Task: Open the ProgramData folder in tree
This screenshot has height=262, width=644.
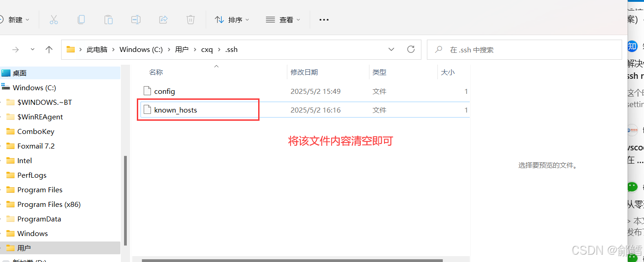Action: pos(39,219)
